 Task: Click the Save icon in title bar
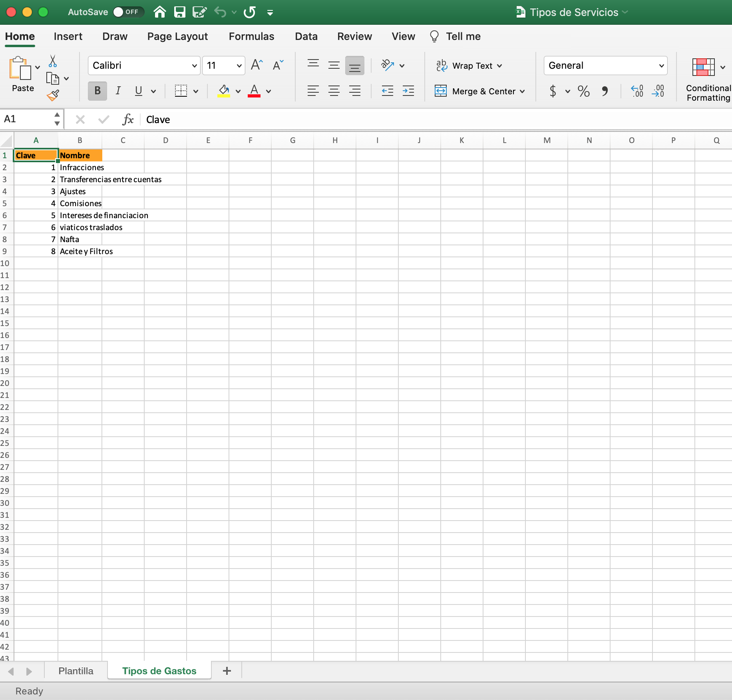coord(179,12)
